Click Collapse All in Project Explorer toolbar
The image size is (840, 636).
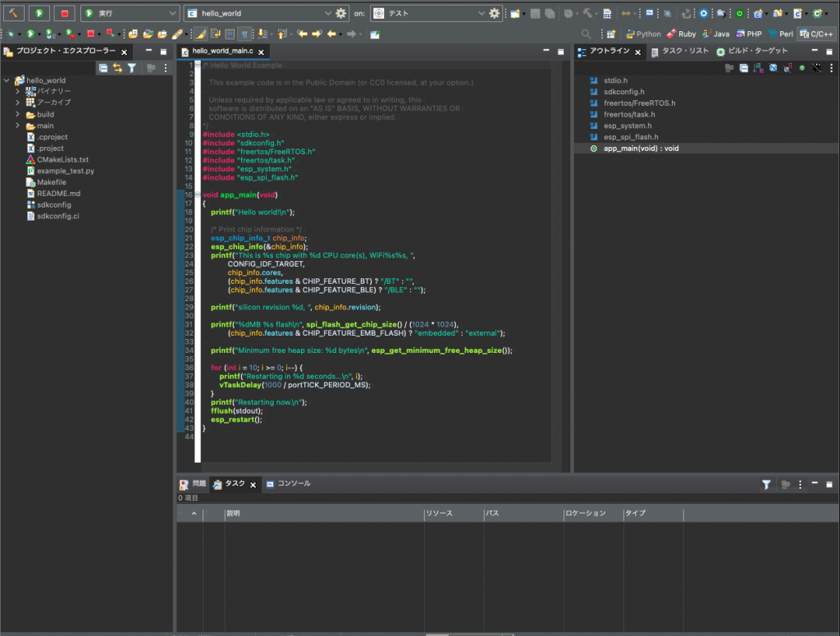click(103, 68)
